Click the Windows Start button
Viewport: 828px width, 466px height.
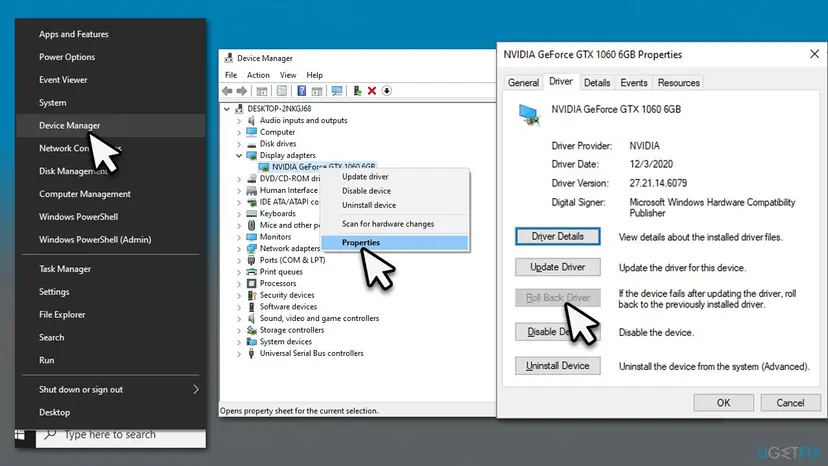click(x=20, y=435)
